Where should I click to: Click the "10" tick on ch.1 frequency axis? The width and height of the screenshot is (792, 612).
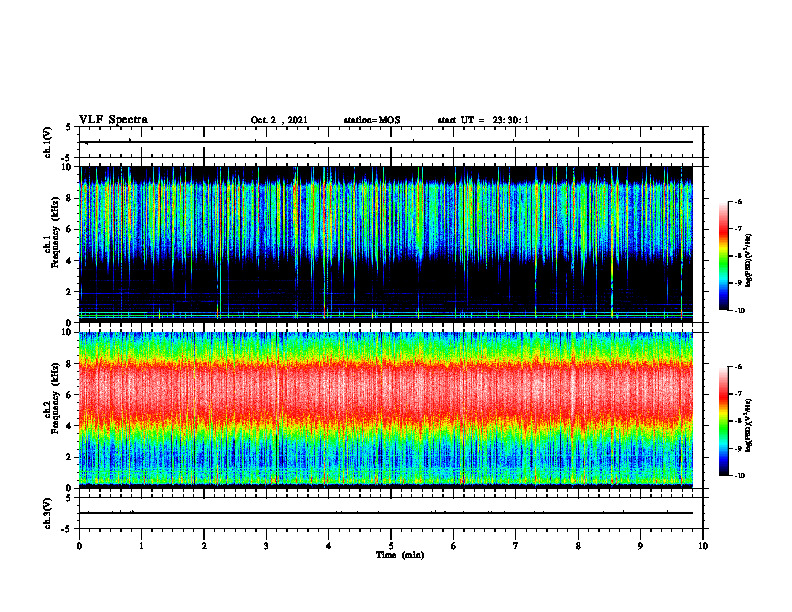point(67,167)
